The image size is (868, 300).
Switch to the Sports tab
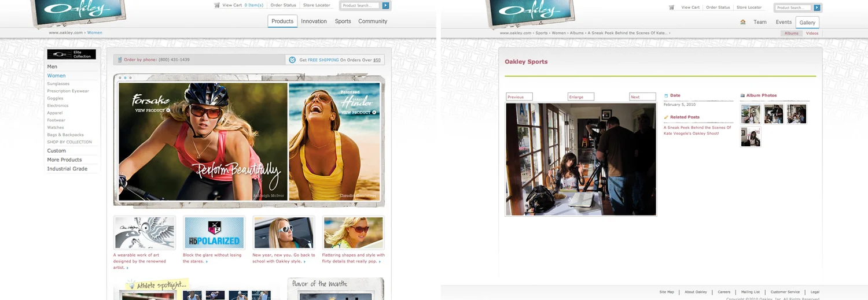343,21
